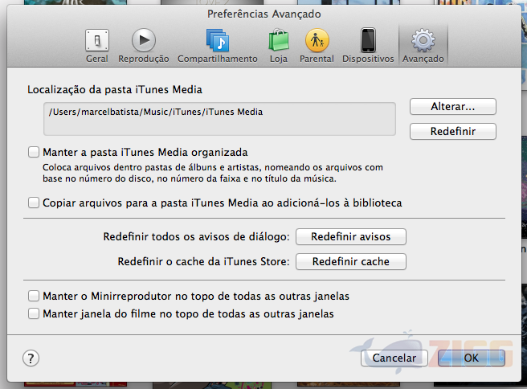The width and height of the screenshot is (527, 389).
Task: Click the Alterar... button
Action: tap(453, 107)
